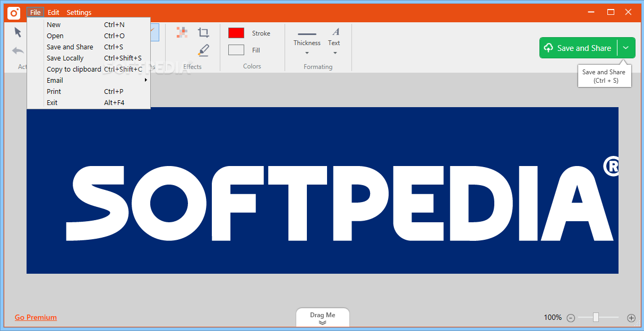This screenshot has width=644, height=331.
Task: Open the Edit menu
Action: pyautogui.click(x=54, y=12)
